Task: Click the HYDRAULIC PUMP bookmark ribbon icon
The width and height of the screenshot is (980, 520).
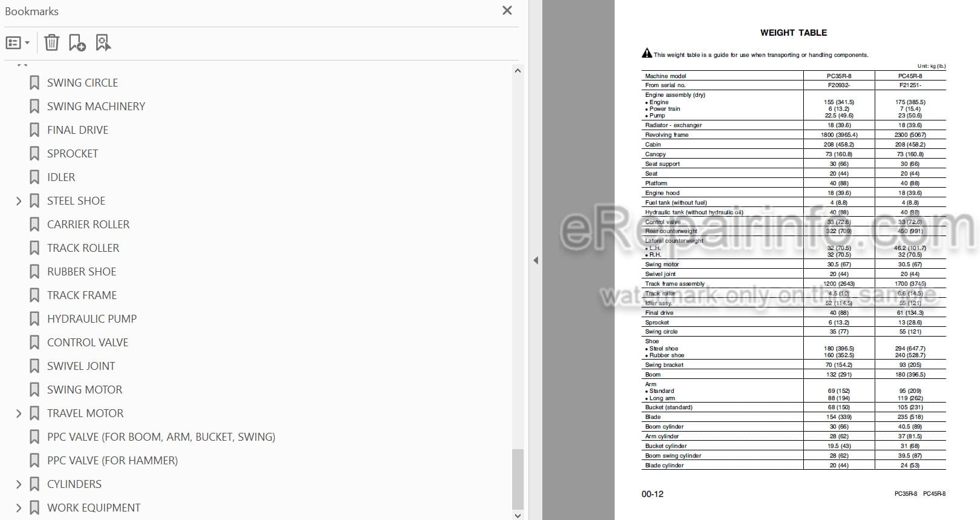Action: pos(35,319)
